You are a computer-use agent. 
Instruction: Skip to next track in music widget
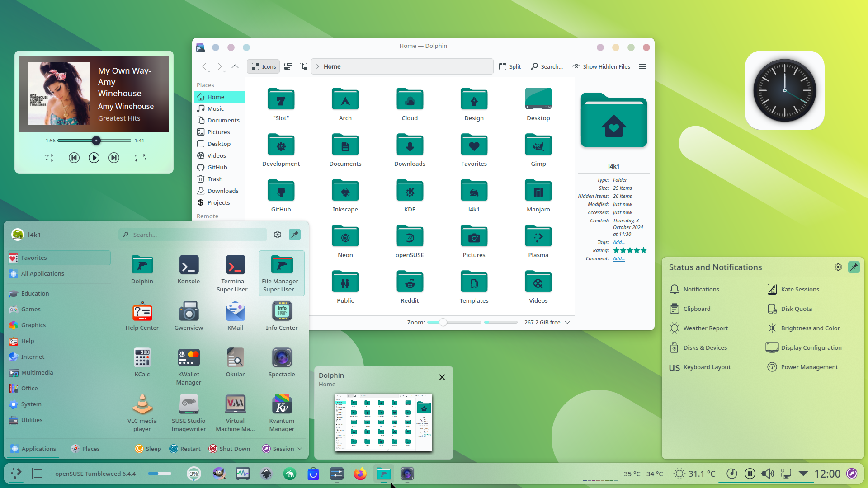pyautogui.click(x=113, y=158)
